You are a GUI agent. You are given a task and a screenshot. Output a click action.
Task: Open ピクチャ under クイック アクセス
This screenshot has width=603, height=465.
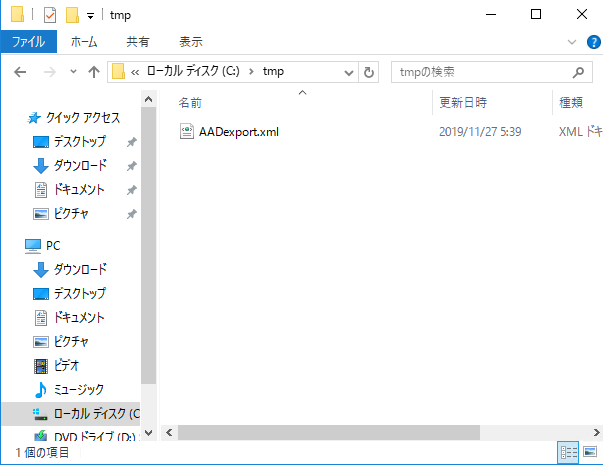click(71, 213)
